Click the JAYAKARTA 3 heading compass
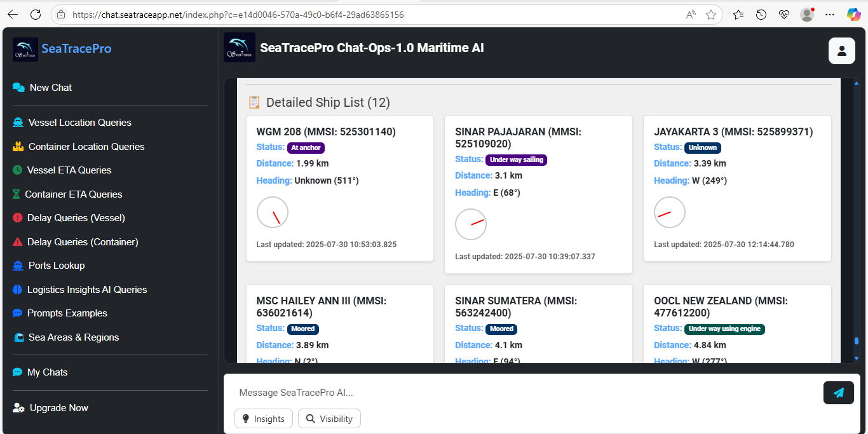 tap(670, 212)
